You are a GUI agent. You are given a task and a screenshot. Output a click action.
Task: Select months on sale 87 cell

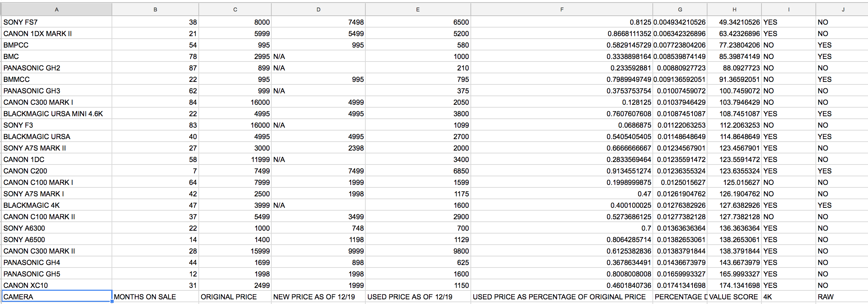pos(155,68)
